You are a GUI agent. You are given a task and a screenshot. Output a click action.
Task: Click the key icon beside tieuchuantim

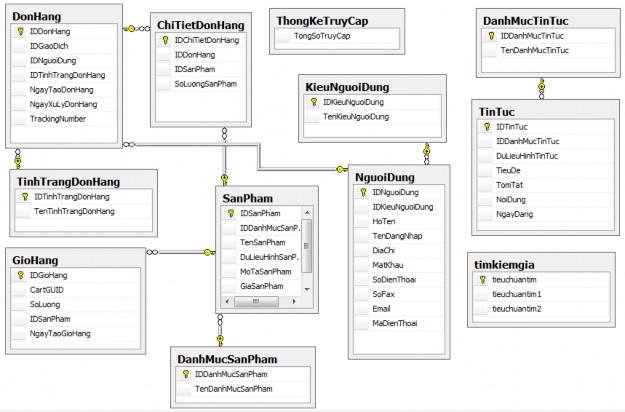(x=482, y=280)
